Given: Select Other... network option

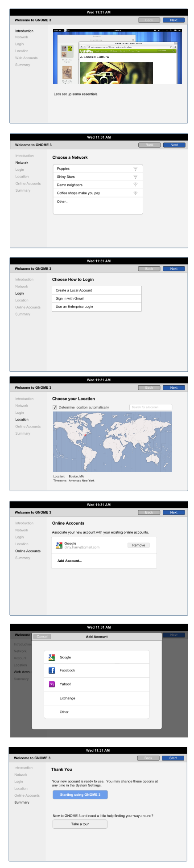Looking at the screenshot, I should click(x=98, y=202).
